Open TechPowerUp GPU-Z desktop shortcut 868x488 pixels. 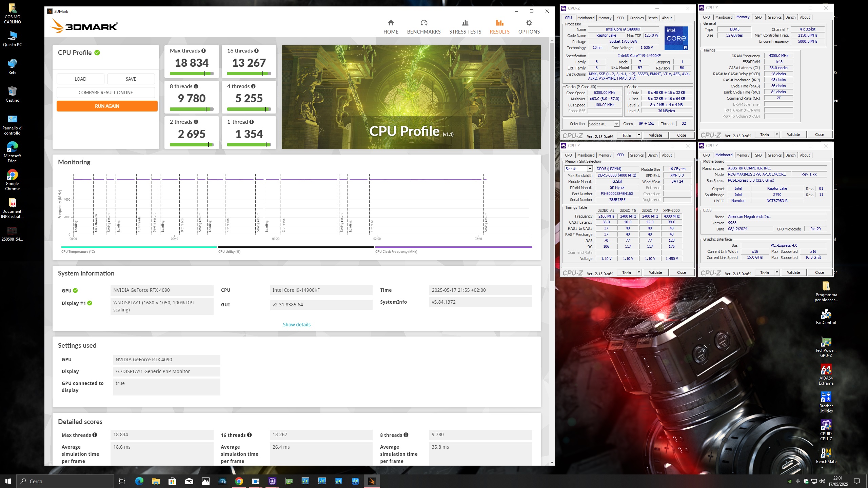click(826, 347)
